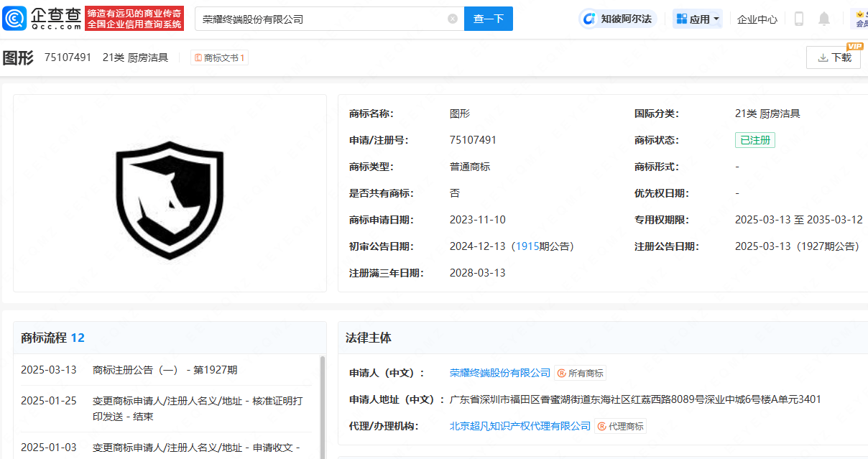Click the 商标申请日期 value 2023-11-10
868x459 pixels.
[x=477, y=220]
